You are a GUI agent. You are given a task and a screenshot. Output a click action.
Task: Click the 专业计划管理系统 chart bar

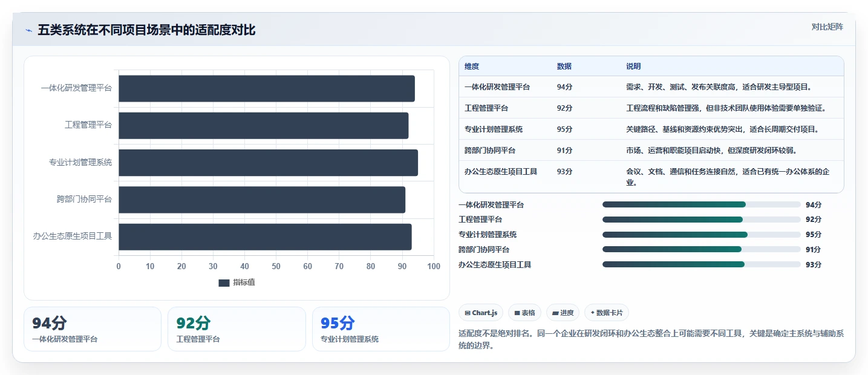click(268, 163)
